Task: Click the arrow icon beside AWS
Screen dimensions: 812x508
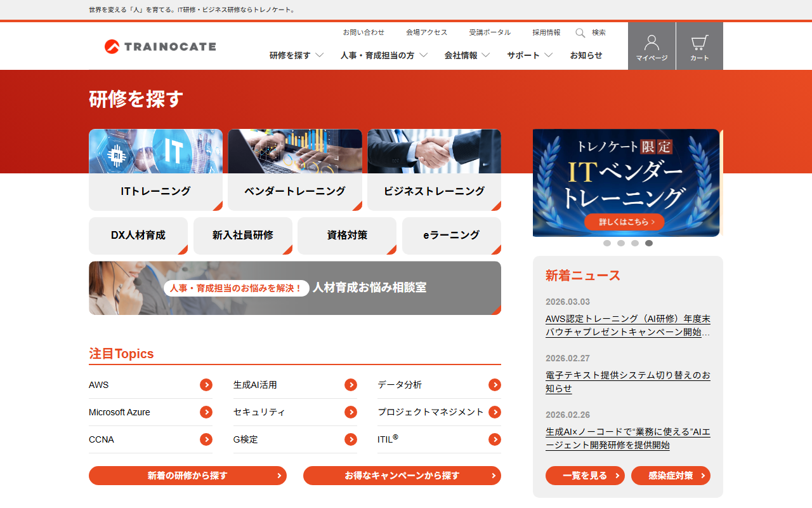Action: click(x=206, y=385)
